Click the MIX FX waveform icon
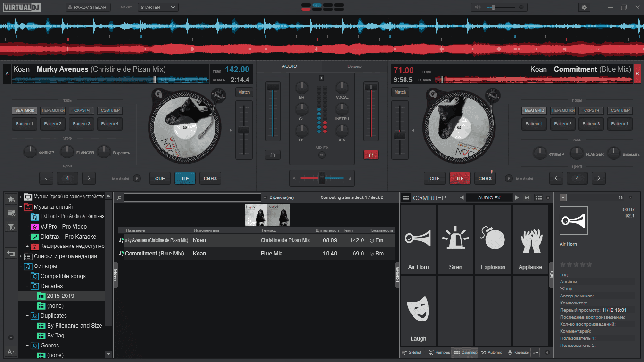 [322, 155]
